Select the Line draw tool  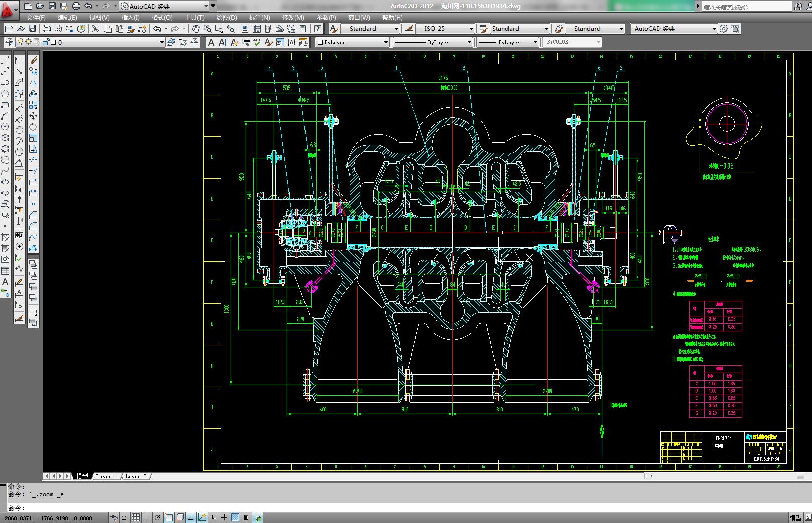click(x=6, y=60)
